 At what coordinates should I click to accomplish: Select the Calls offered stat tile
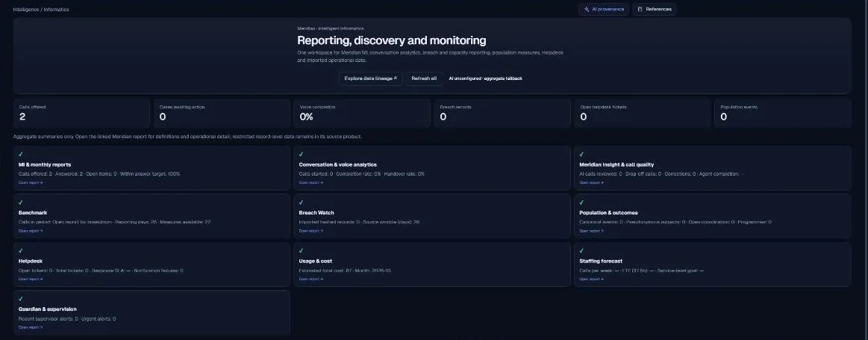(x=81, y=113)
